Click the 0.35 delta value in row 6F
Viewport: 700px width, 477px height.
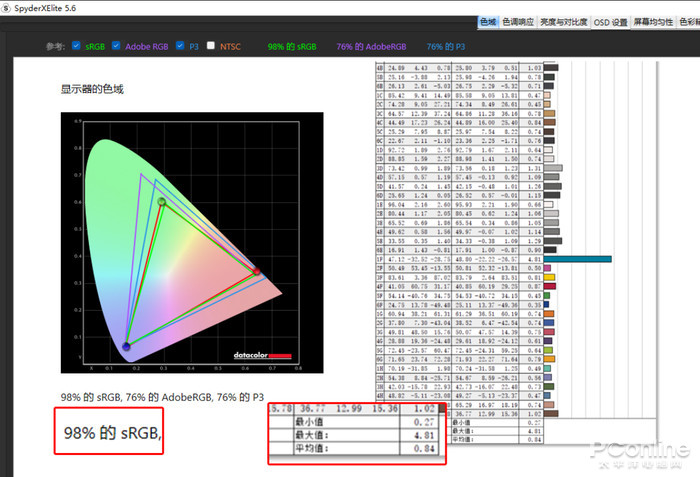click(534, 305)
